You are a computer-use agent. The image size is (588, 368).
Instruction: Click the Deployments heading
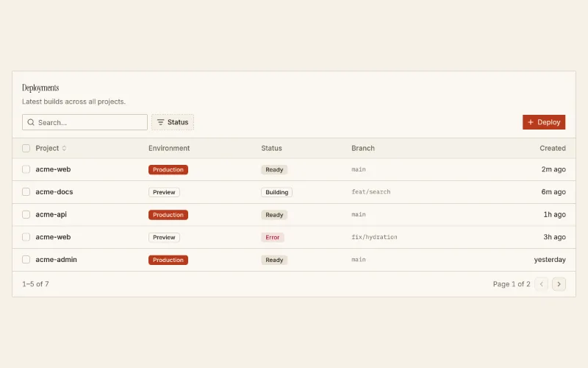point(40,88)
